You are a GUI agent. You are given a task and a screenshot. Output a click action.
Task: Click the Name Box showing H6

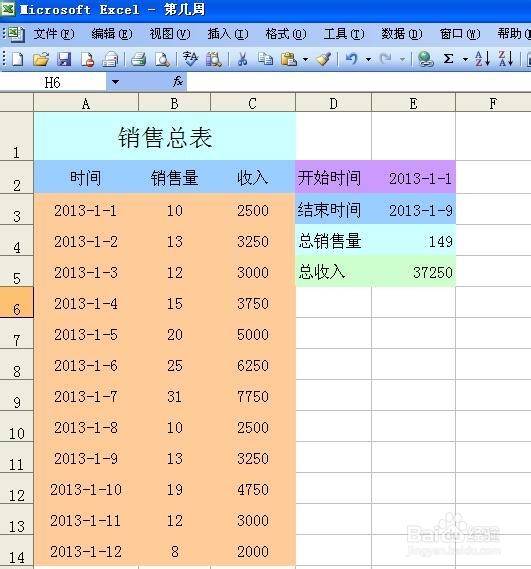click(x=53, y=82)
